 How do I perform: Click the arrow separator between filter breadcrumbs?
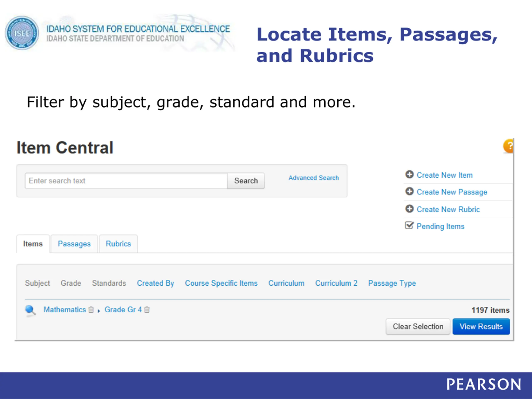(x=99, y=311)
